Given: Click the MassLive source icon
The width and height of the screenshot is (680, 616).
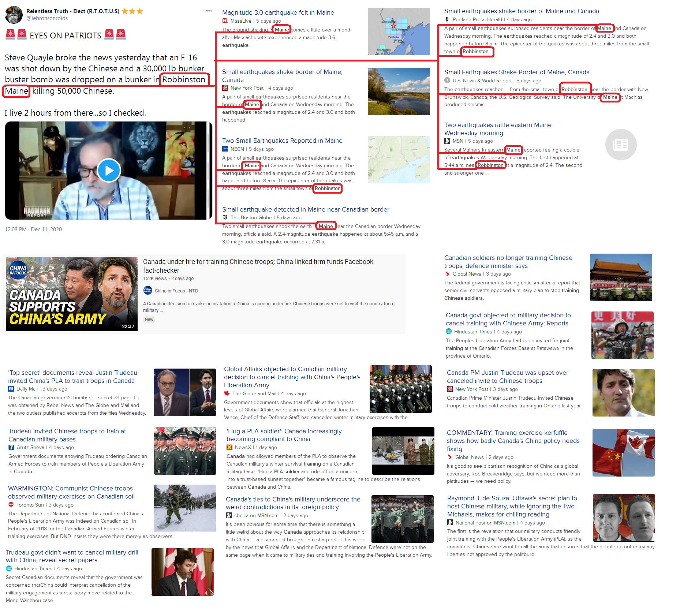Looking at the screenshot, I should coord(225,21).
